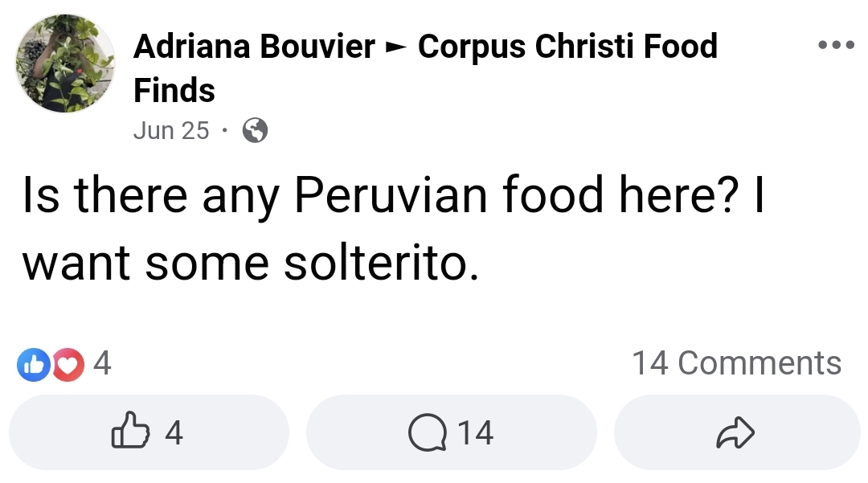Share the post using curved arrow icon
Viewport: 868px width, 483px height.
(735, 432)
